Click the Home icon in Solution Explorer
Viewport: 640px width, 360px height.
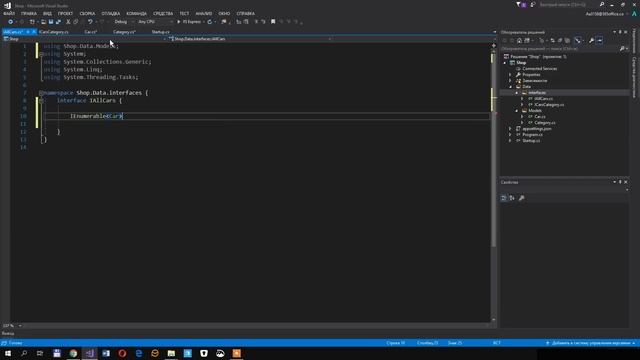coord(519,40)
